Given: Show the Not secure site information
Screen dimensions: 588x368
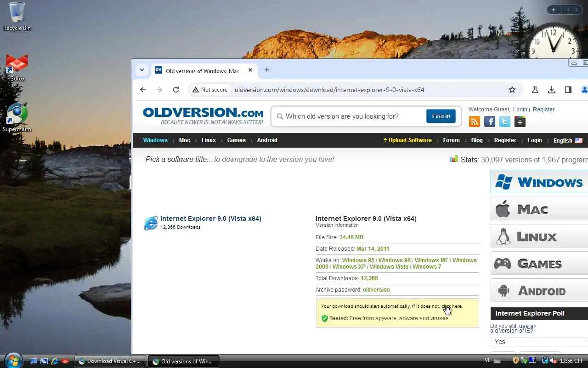Looking at the screenshot, I should click(210, 90).
